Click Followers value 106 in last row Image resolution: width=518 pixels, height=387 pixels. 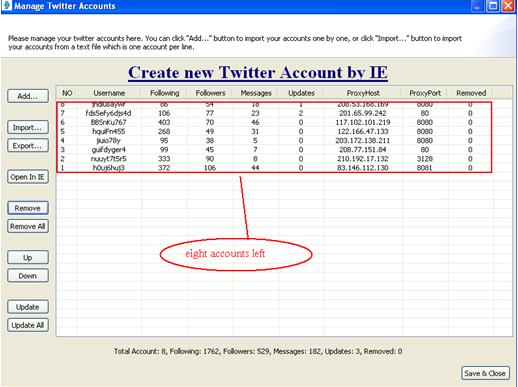click(x=210, y=168)
